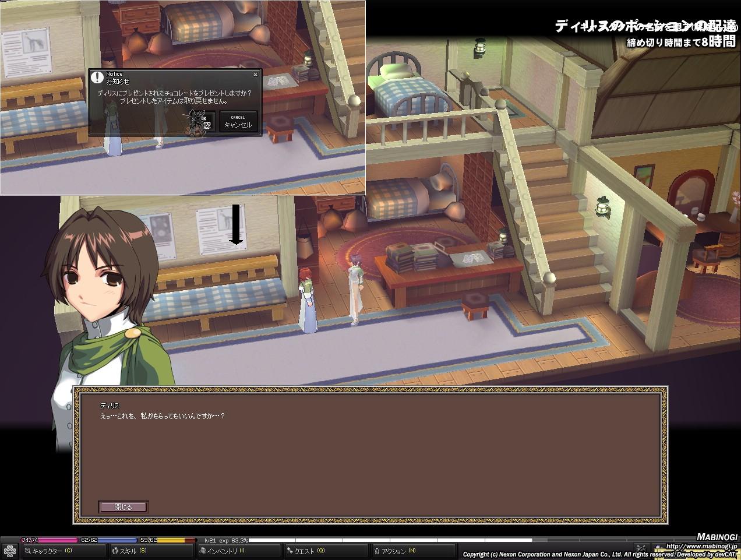
Task: Click the blue MP bar showing 62/62
Action: point(109,540)
